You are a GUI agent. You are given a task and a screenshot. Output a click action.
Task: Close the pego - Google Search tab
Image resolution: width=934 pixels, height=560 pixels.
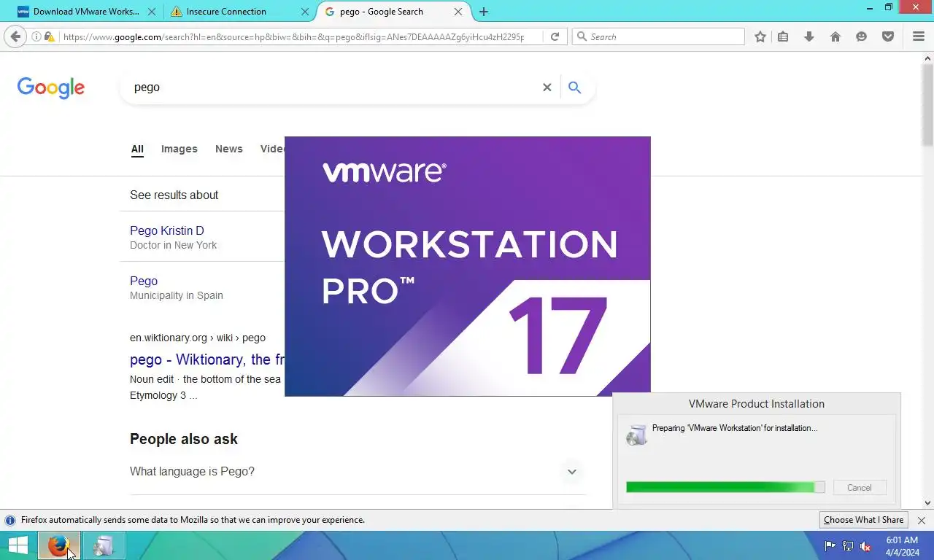pyautogui.click(x=458, y=12)
